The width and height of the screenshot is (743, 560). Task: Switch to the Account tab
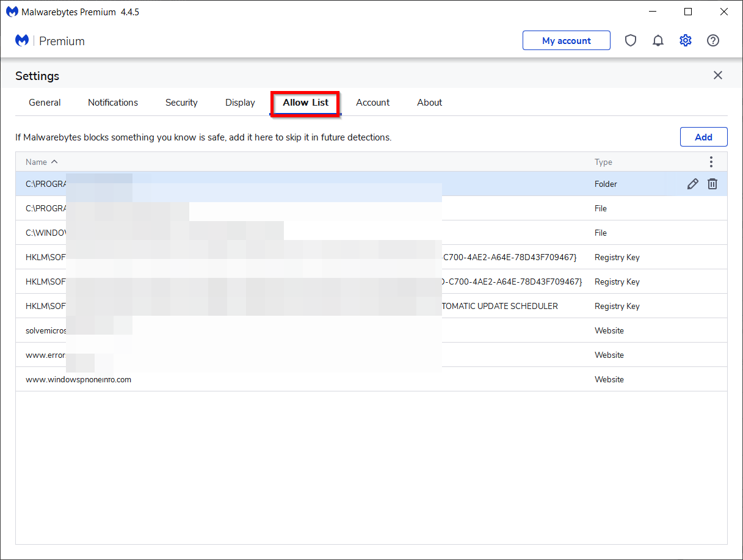coord(373,103)
